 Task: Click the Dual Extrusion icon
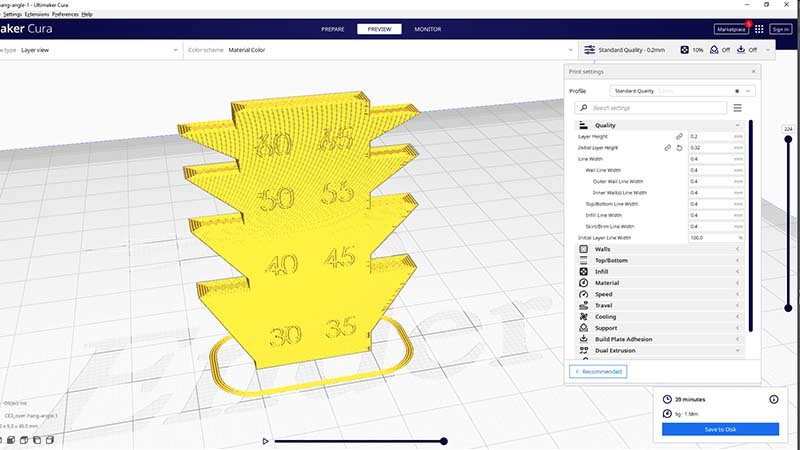pyautogui.click(x=584, y=351)
